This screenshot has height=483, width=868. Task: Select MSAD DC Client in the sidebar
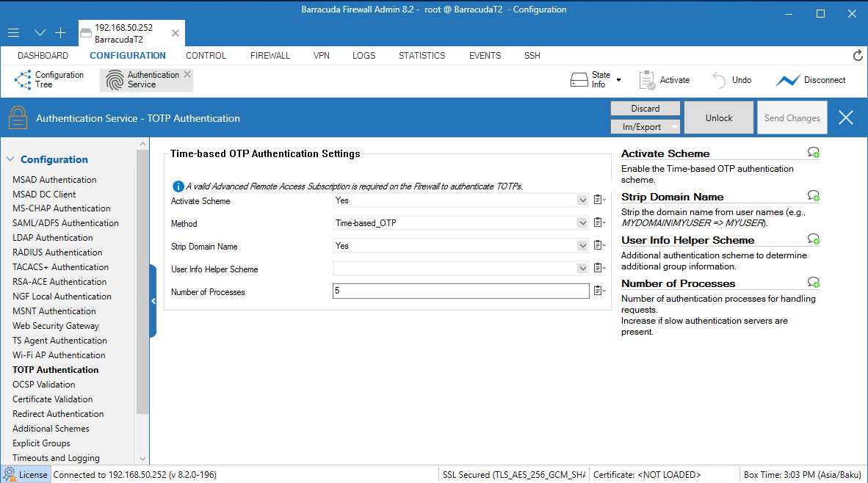tap(44, 195)
